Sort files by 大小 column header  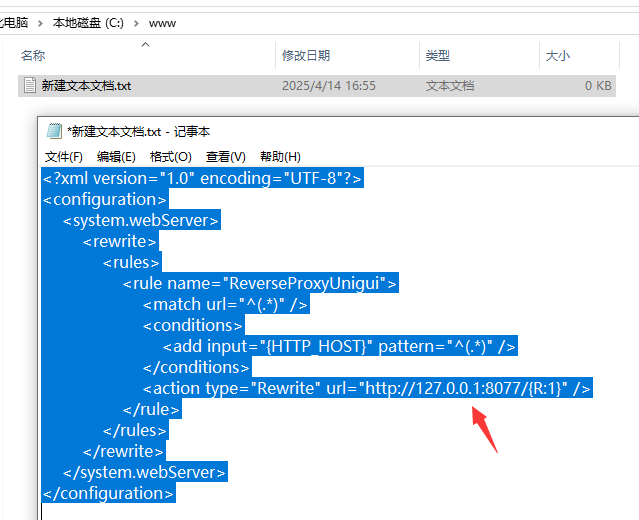[557, 56]
